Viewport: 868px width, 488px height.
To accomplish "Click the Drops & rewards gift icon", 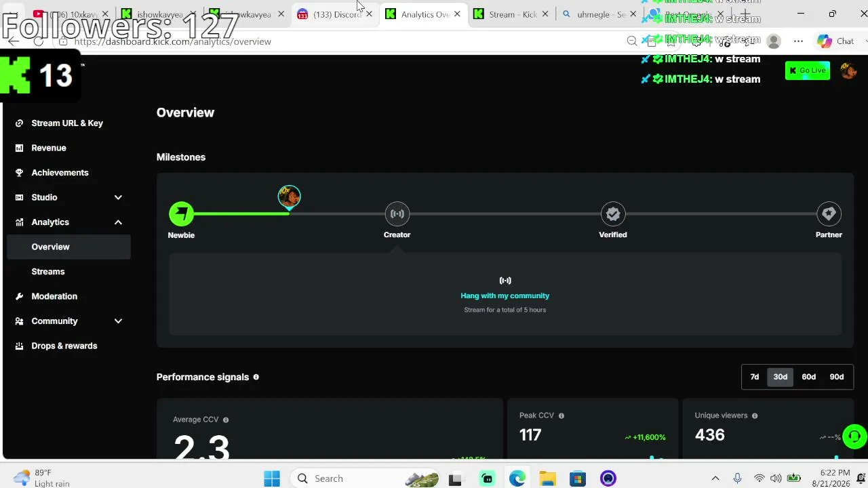I will point(19,346).
